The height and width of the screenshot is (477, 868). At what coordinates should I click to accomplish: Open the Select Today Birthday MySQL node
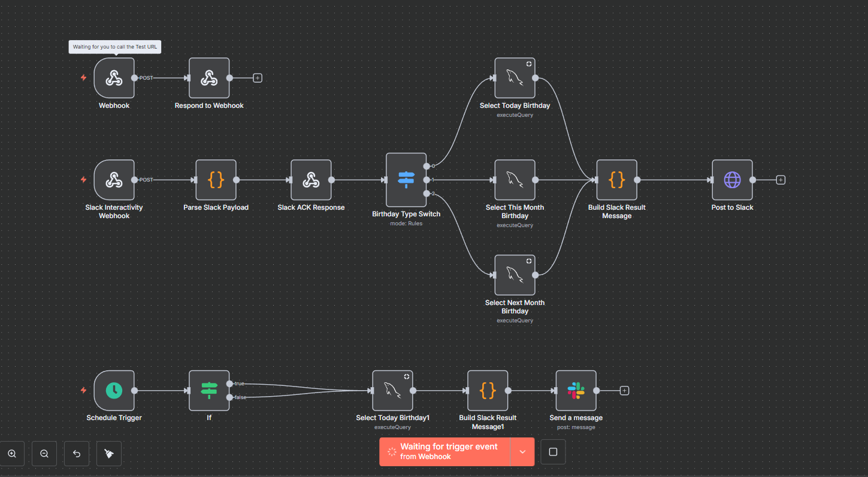click(x=515, y=78)
